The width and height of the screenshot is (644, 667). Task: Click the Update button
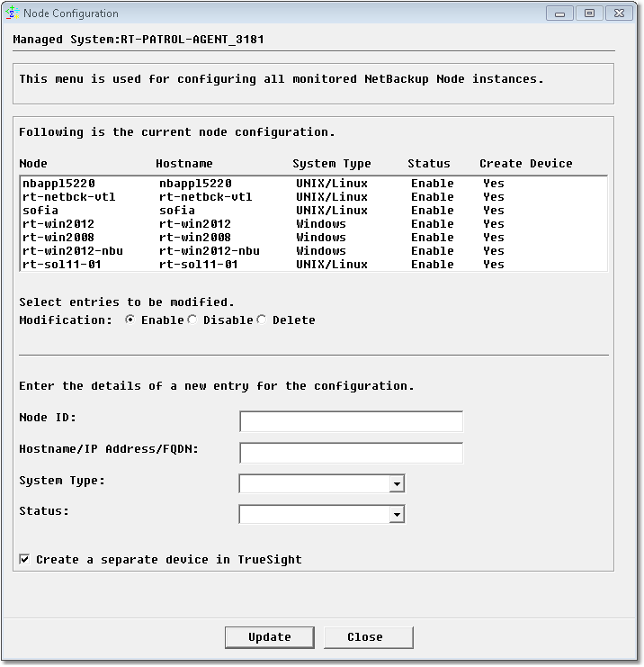[x=269, y=637]
